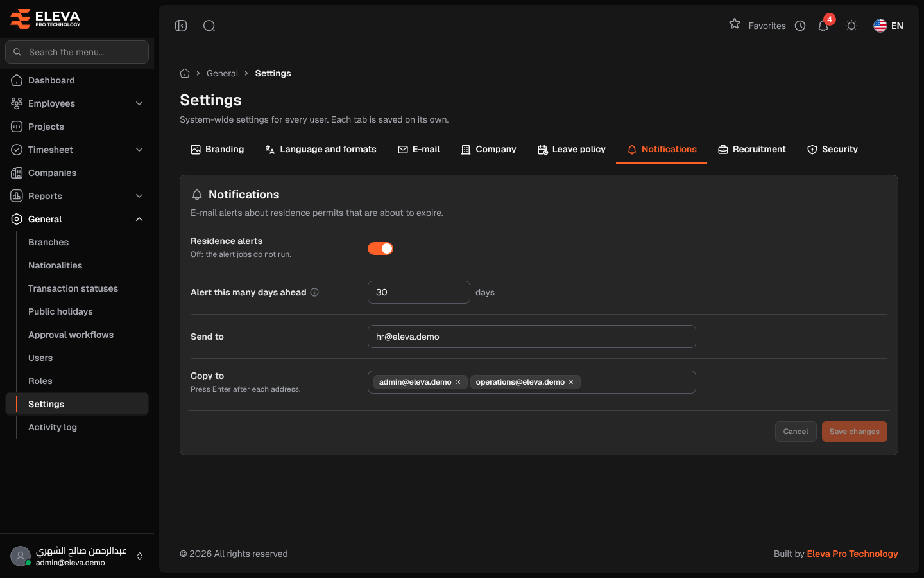The image size is (924, 578).
Task: Expand the Reports menu chevron
Action: tap(139, 196)
